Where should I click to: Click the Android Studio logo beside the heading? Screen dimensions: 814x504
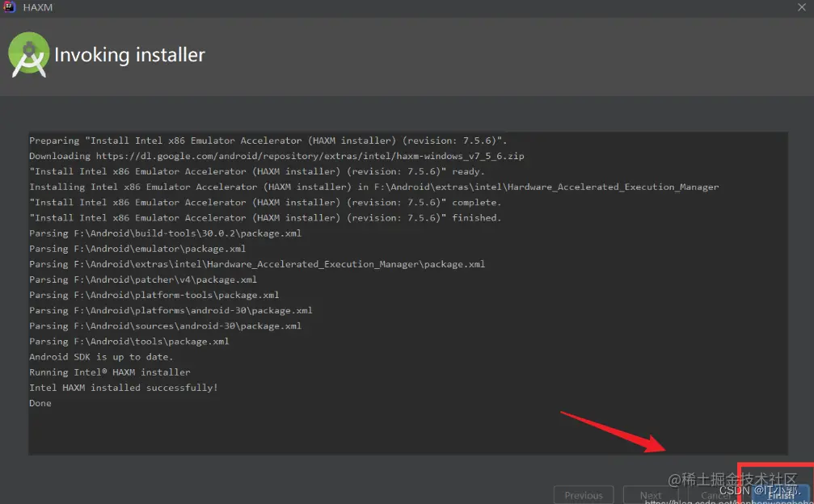click(28, 55)
